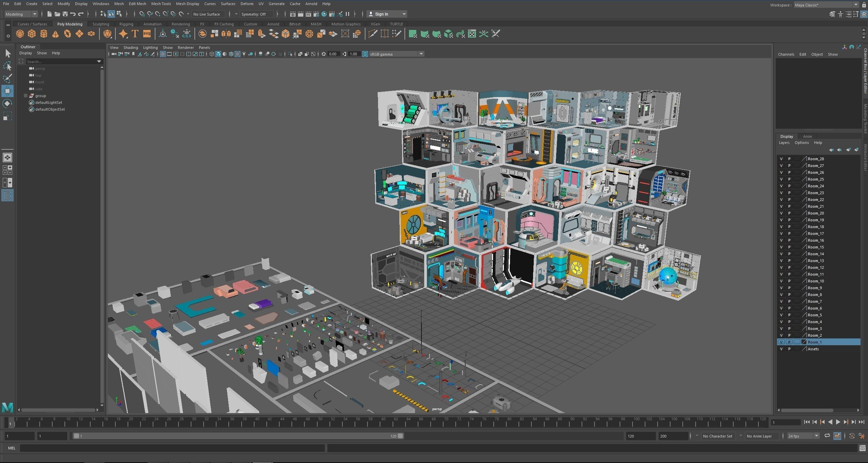The width and height of the screenshot is (868, 463).
Task: Click the Open Scene folder icon
Action: click(x=57, y=14)
